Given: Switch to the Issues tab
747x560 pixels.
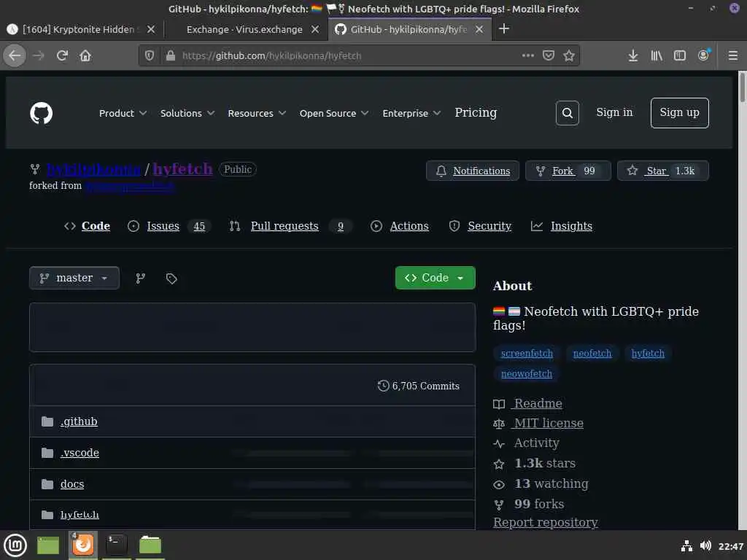Looking at the screenshot, I should tap(169, 226).
